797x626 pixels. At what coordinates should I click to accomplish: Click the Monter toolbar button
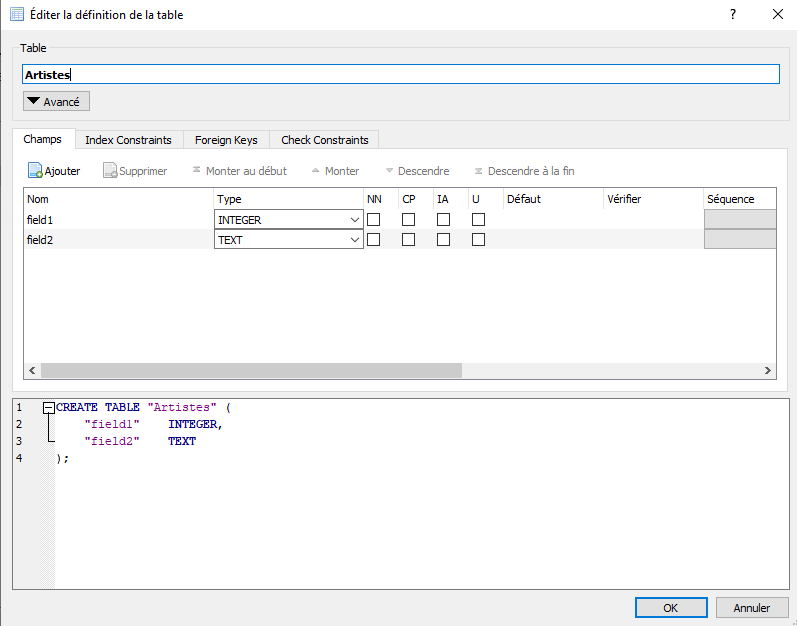[x=335, y=171]
